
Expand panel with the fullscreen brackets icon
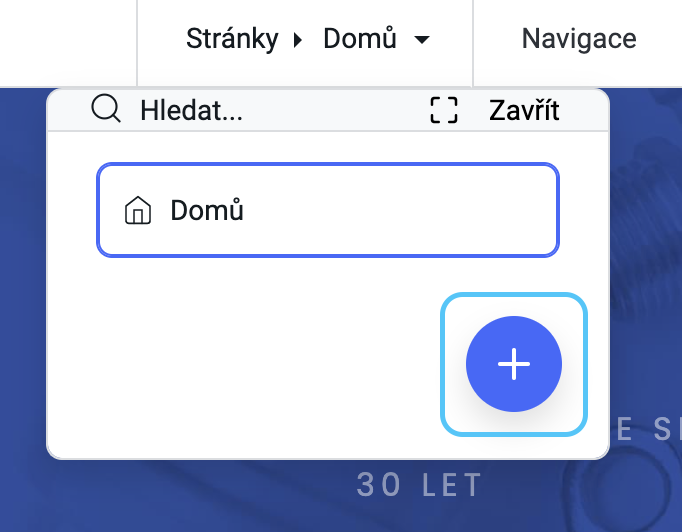444,110
